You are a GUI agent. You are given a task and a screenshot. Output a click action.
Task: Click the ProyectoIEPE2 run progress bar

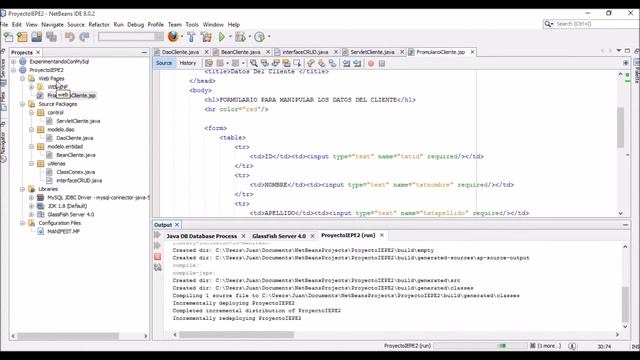[480, 346]
